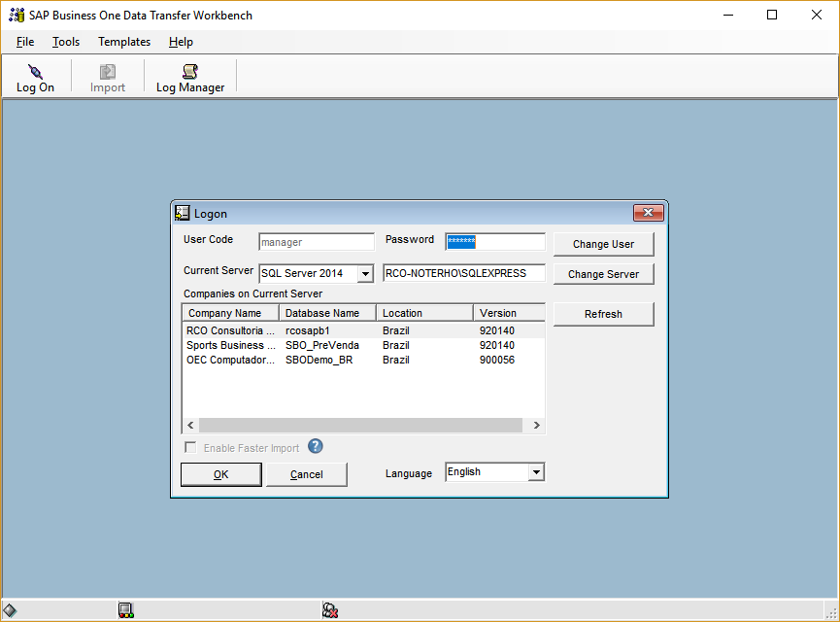Open the Language dropdown
Image resolution: width=840 pixels, height=622 pixels.
pyautogui.click(x=536, y=472)
